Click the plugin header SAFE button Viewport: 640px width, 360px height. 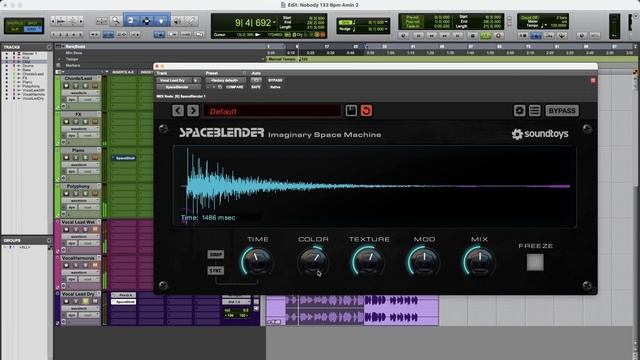[x=256, y=87]
